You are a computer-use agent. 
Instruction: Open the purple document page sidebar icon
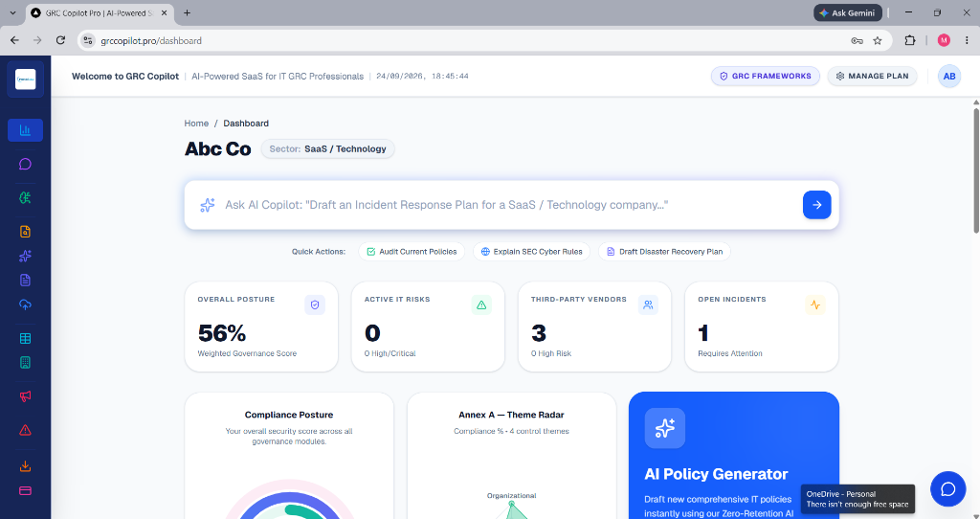[x=25, y=281]
